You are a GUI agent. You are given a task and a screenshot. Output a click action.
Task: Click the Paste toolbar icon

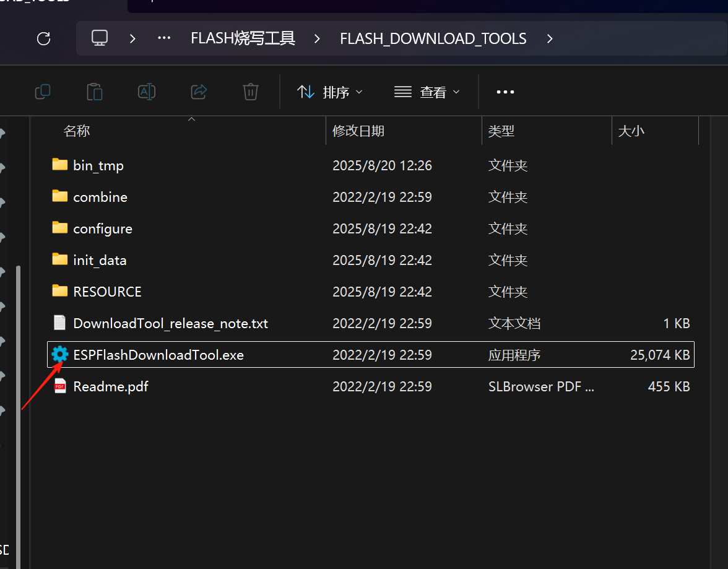point(95,92)
